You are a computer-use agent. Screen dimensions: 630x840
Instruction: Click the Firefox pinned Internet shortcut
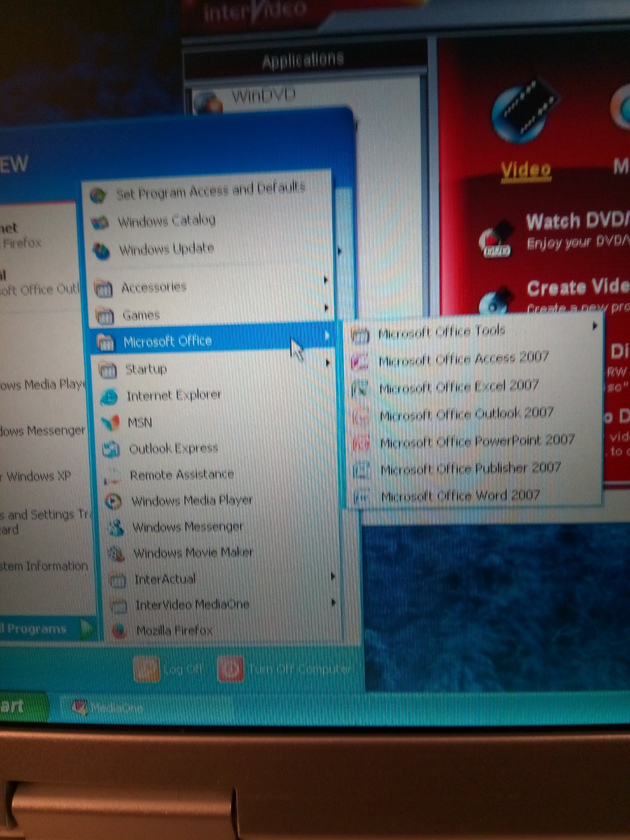coord(21,236)
